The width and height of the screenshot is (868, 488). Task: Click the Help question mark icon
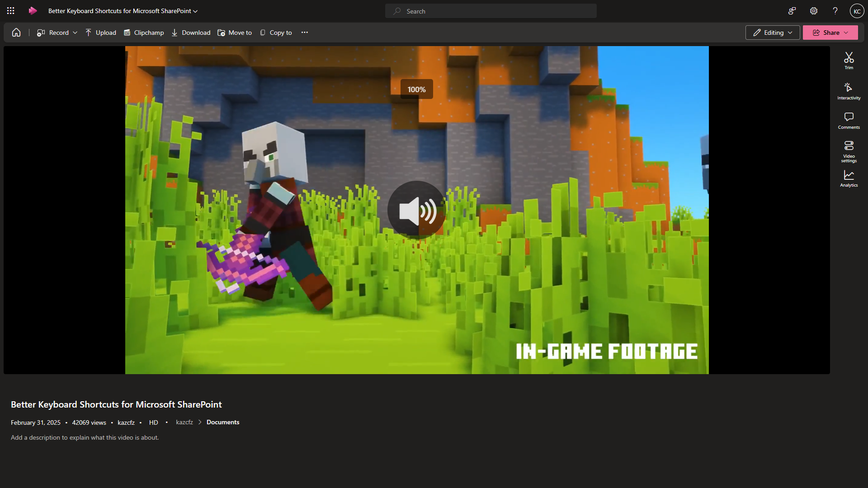[835, 11]
